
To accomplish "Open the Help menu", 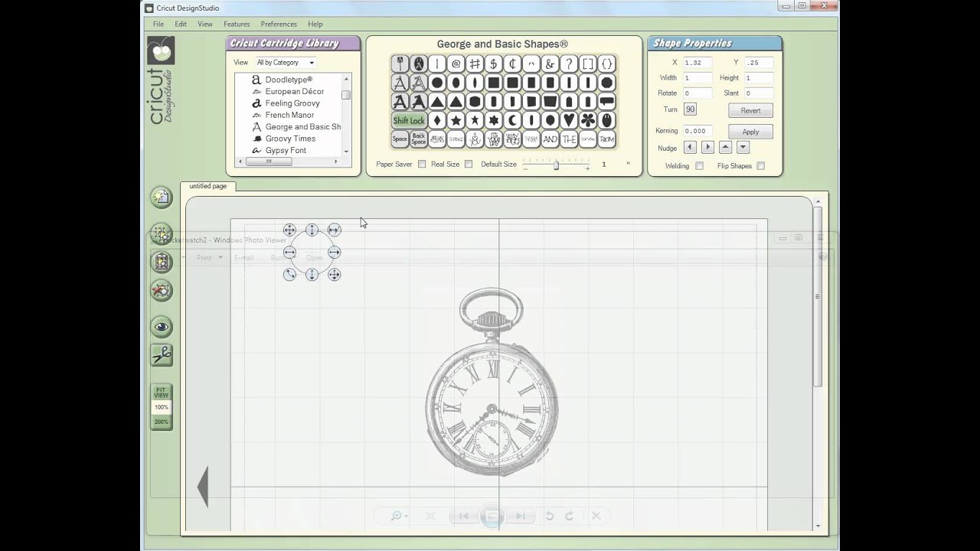I will [315, 24].
